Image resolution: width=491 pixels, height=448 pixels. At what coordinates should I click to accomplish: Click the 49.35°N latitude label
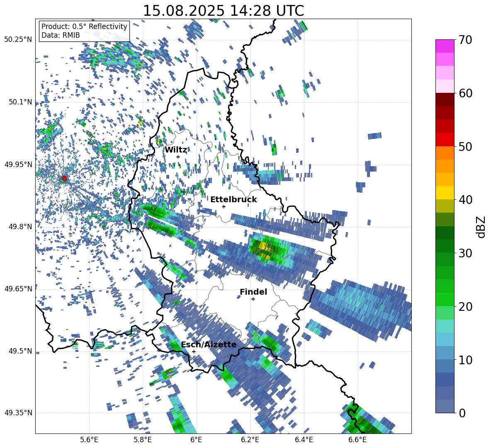tap(18, 413)
